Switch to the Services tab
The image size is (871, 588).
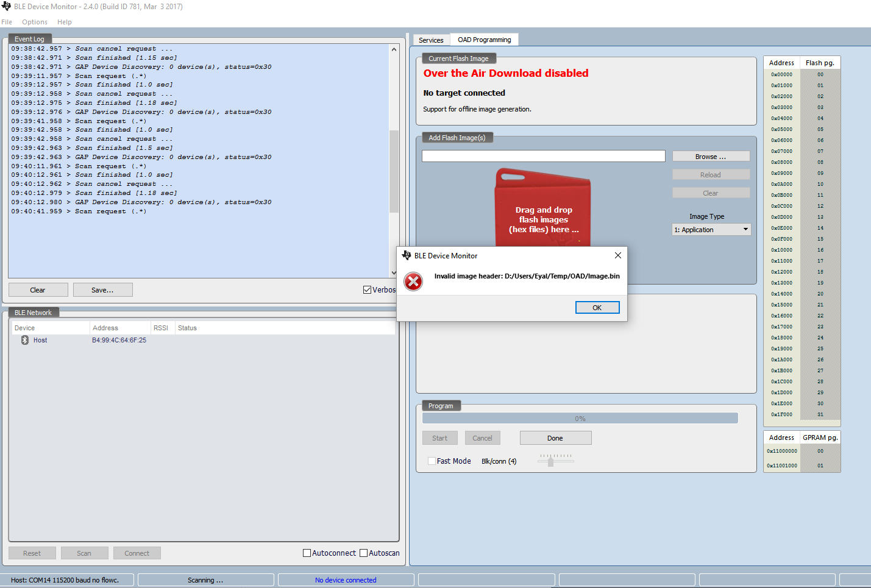click(x=431, y=40)
